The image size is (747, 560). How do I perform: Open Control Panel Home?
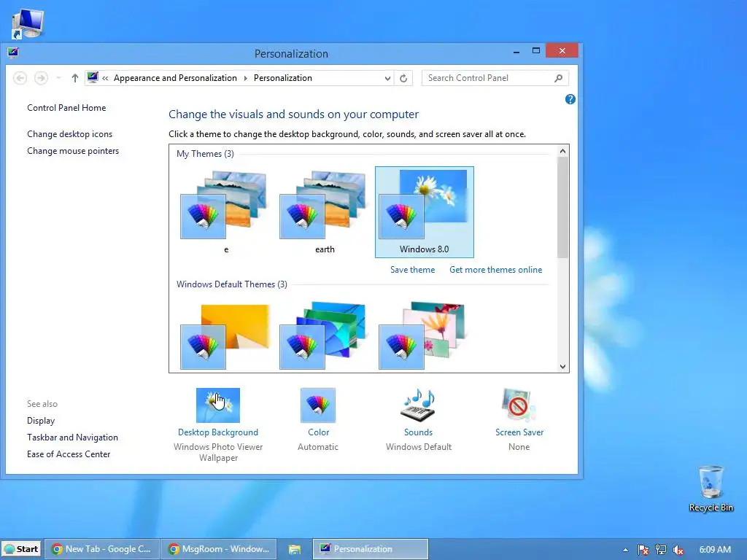[66, 108]
